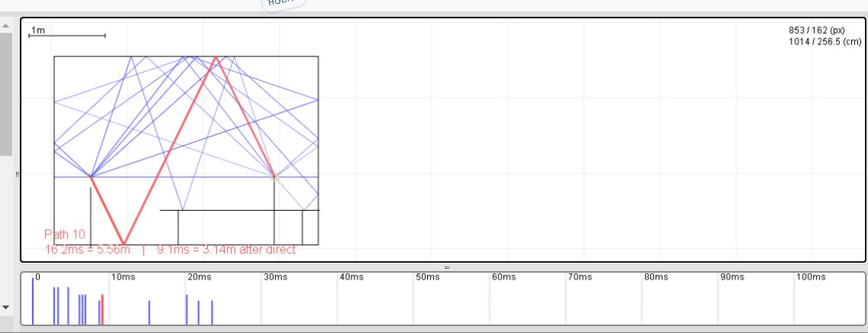Click the "Path 10" label
The height and width of the screenshot is (333, 868).
coord(65,234)
